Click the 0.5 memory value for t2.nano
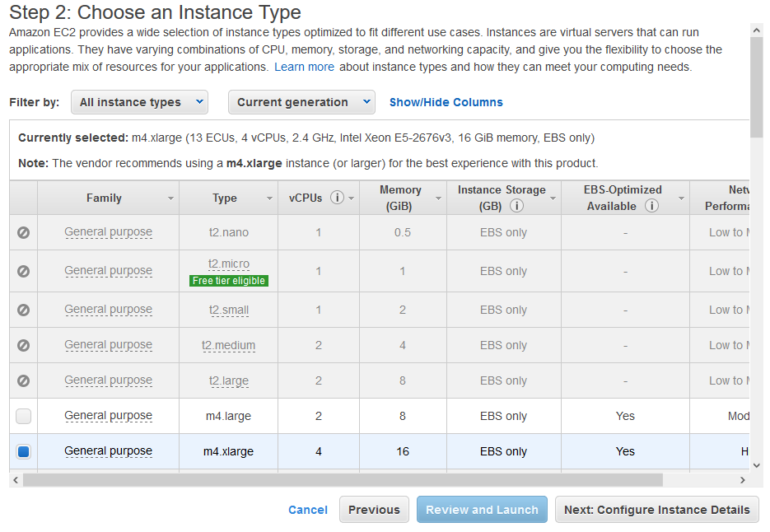This screenshot has height=532, width=770. [x=403, y=232]
